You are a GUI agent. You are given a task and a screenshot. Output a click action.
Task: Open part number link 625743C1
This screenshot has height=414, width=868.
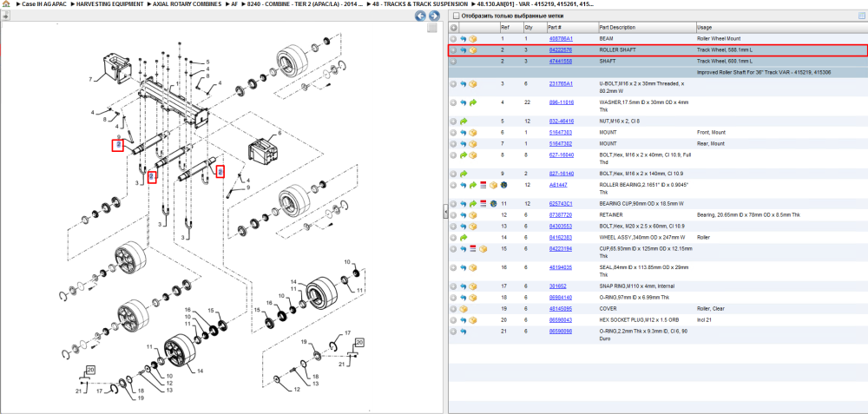561,204
